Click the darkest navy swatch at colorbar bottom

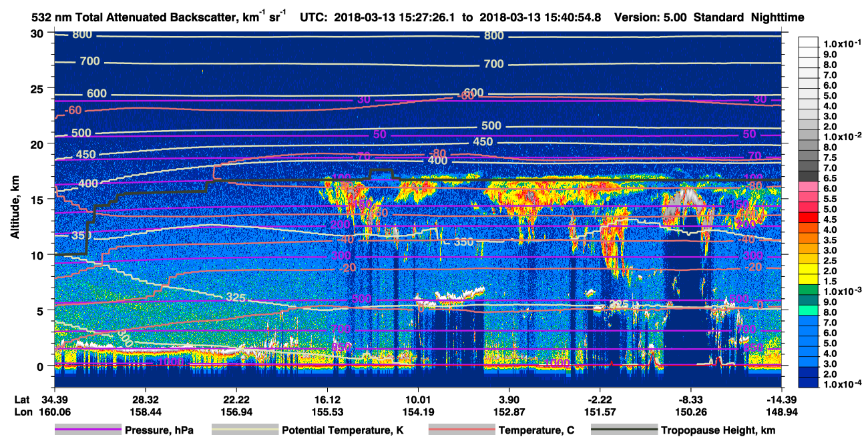pyautogui.click(x=808, y=382)
